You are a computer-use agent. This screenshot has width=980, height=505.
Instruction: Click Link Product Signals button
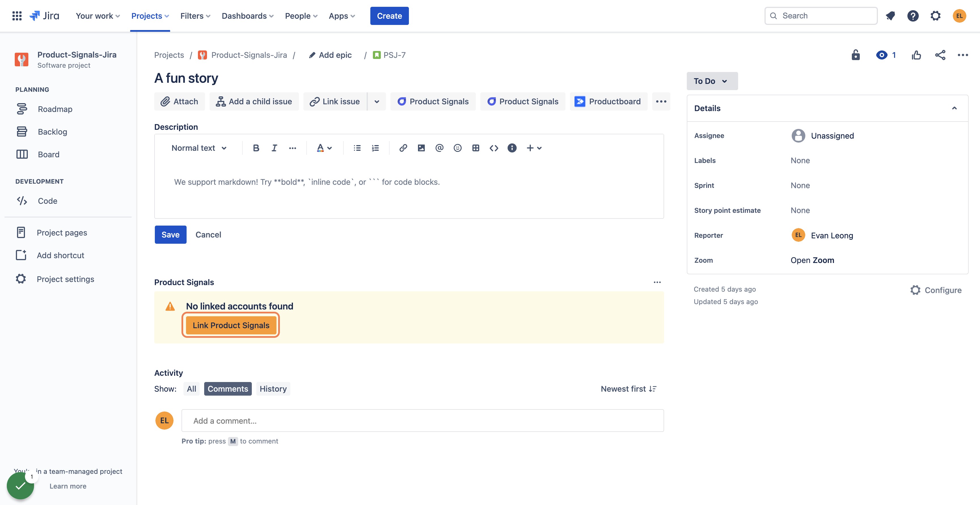point(231,325)
